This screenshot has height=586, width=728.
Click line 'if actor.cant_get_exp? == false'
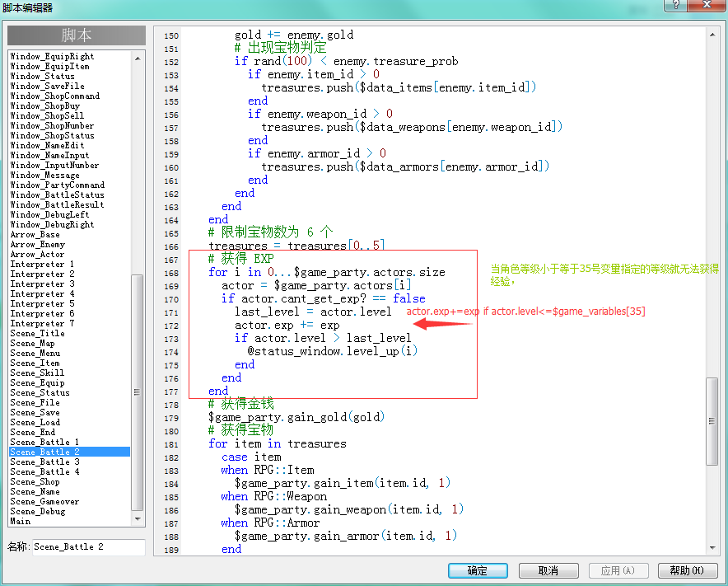(x=323, y=298)
